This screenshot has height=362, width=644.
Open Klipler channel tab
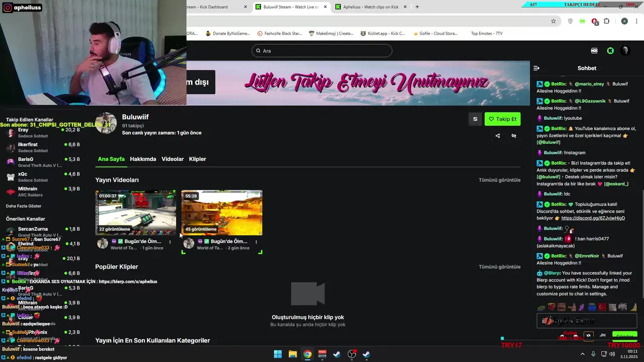(197, 159)
